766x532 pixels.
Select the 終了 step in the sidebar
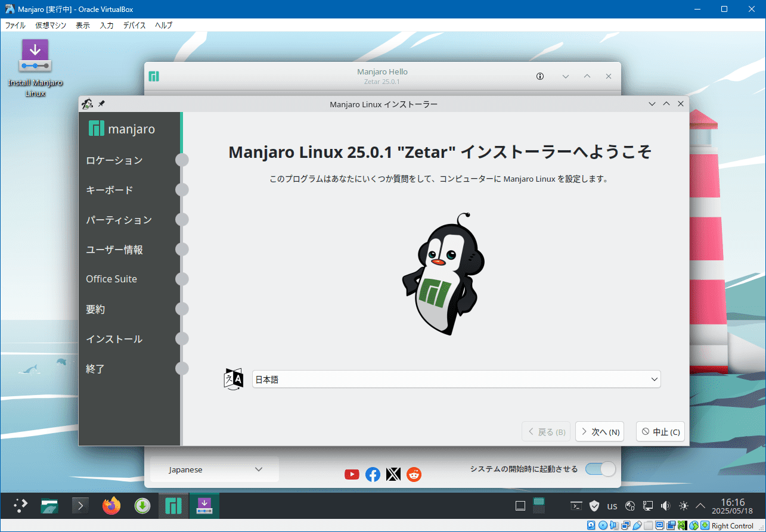click(x=95, y=369)
